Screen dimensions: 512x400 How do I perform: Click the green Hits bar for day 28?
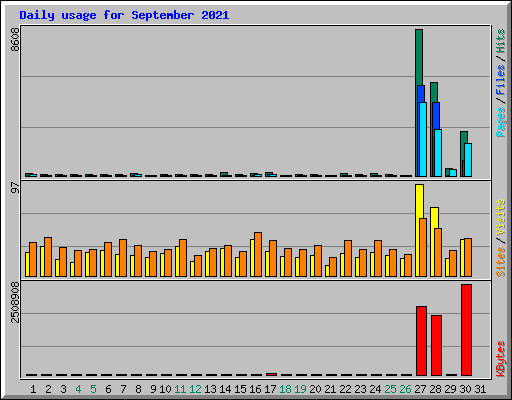click(x=434, y=92)
